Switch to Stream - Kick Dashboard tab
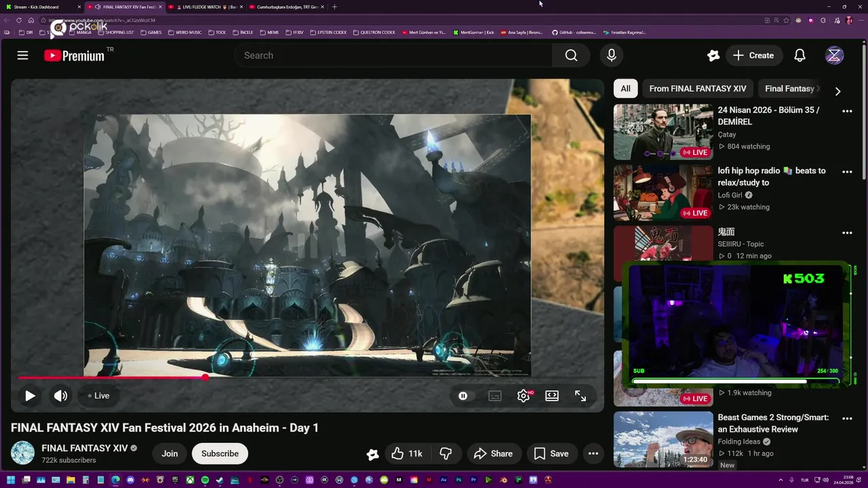Image resolution: width=868 pixels, height=488 pixels. click(42, 7)
